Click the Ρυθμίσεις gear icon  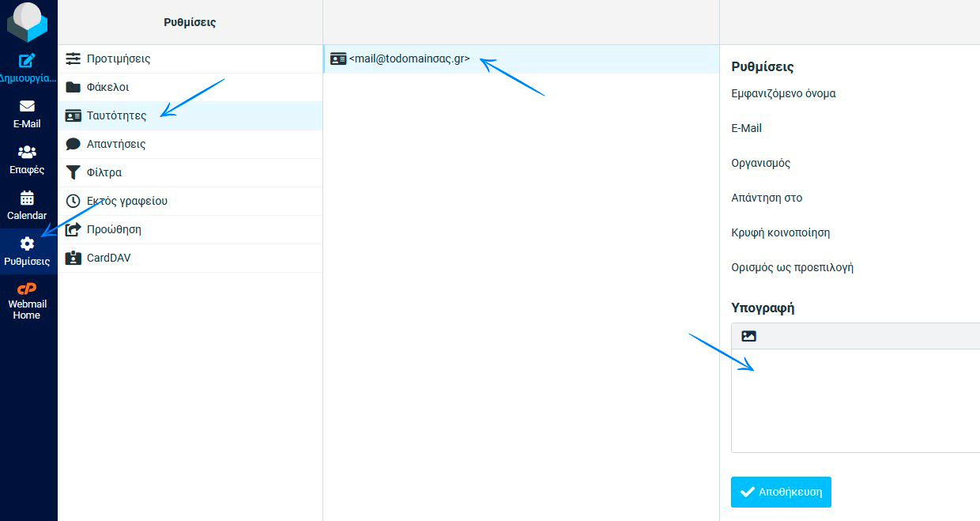click(27, 244)
